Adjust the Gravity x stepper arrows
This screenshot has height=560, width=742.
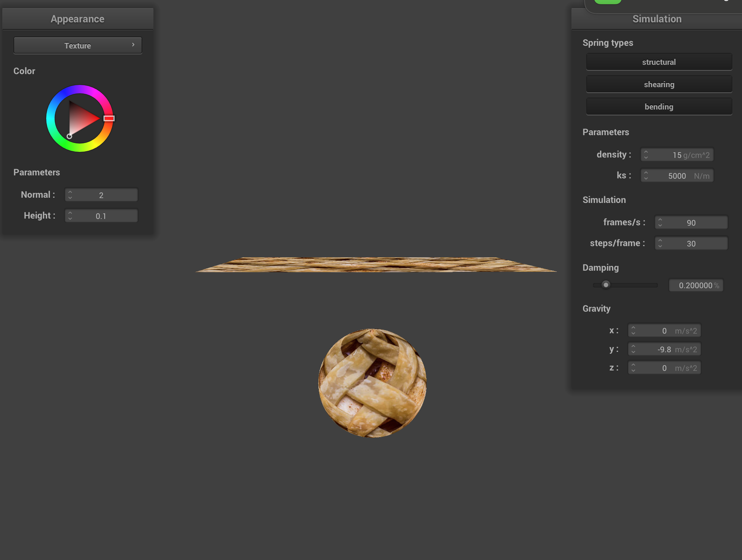pyautogui.click(x=633, y=330)
